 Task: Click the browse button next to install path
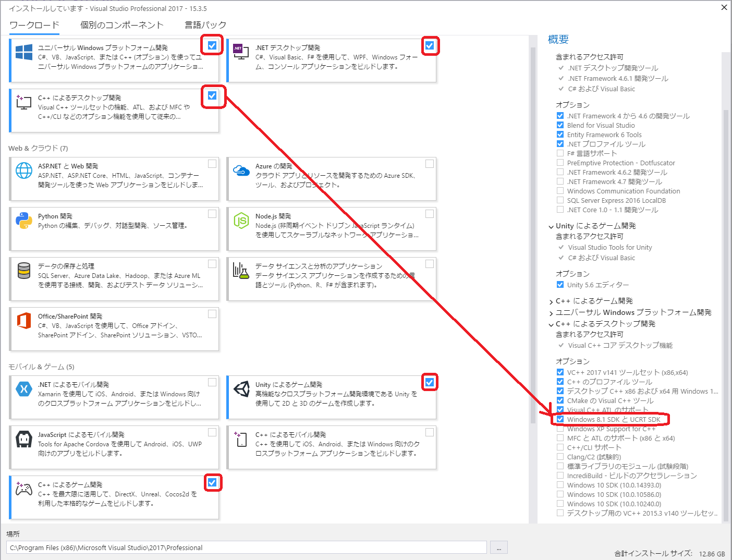coord(499,547)
